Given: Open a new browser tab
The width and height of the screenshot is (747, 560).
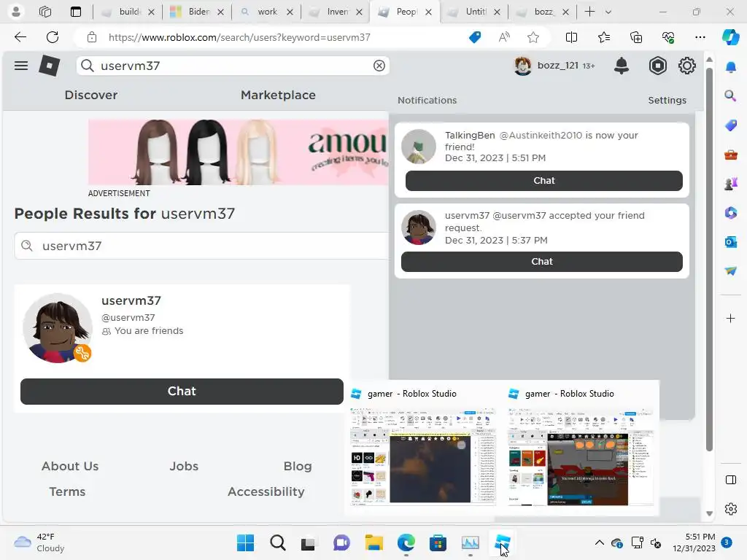Looking at the screenshot, I should [589, 12].
